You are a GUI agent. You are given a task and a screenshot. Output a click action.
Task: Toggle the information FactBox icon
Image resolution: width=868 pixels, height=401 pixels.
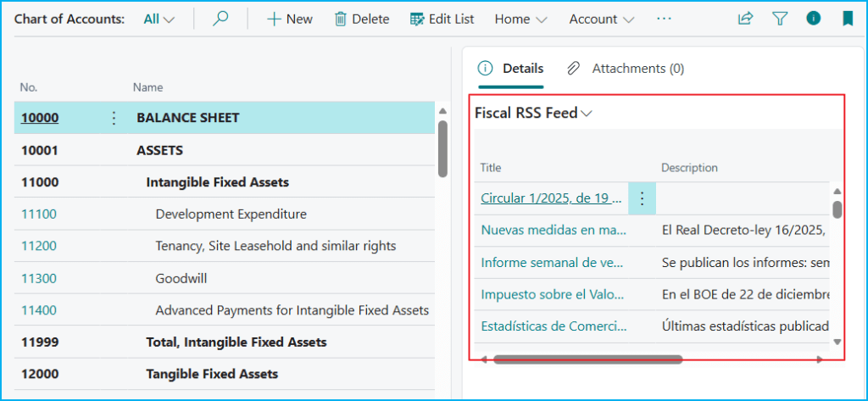point(814,19)
